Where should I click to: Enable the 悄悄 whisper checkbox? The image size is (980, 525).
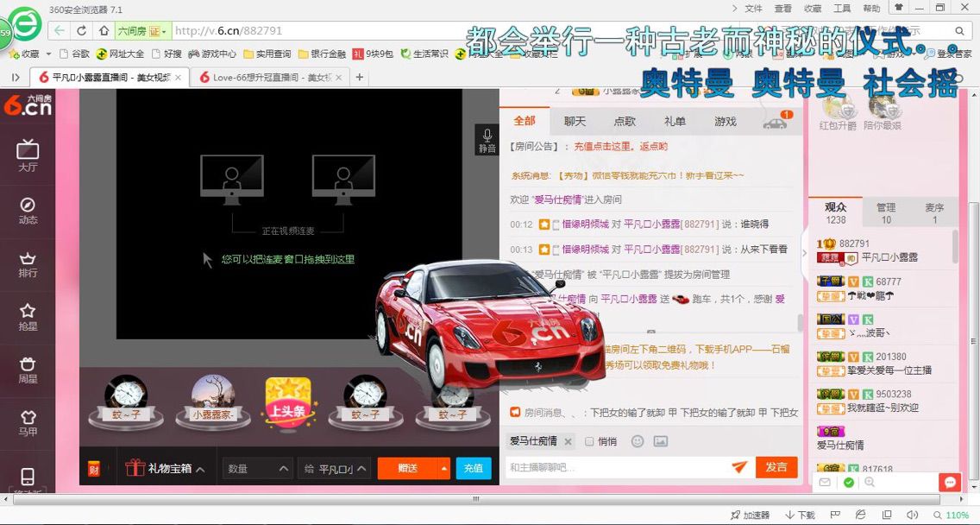[x=588, y=442]
